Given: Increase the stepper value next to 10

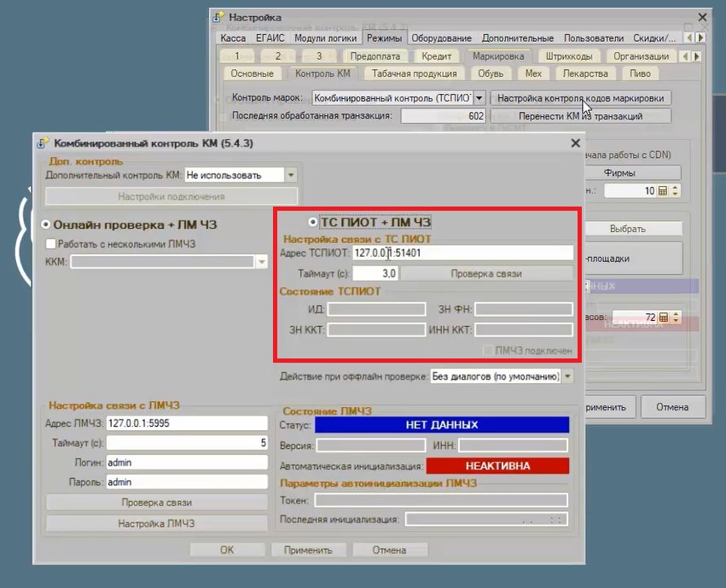Looking at the screenshot, I should click(675, 188).
